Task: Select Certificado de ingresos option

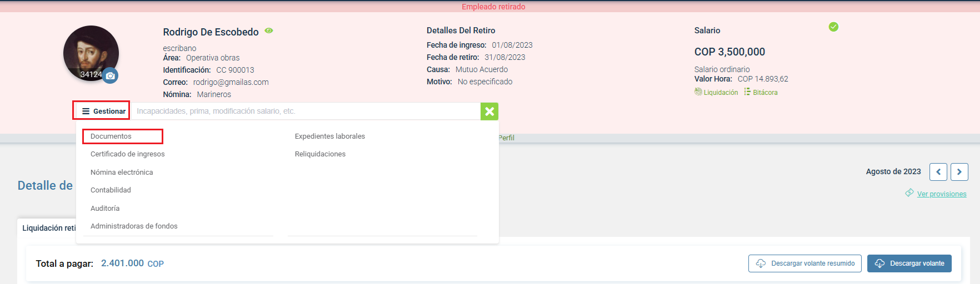Action: [128, 154]
